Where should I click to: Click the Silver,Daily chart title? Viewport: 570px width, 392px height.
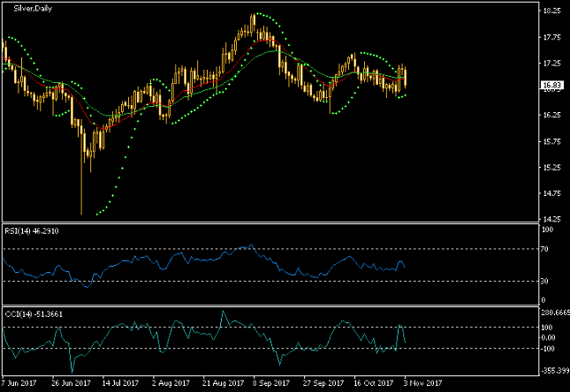tap(33, 8)
